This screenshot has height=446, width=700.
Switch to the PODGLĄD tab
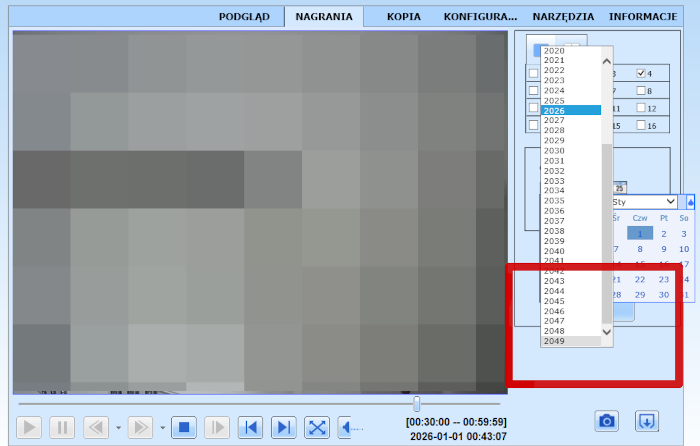(245, 16)
